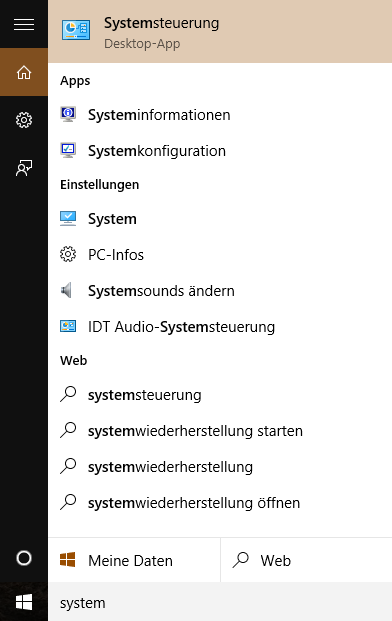Switch to Web search filter
392x621 pixels.
coord(306,560)
